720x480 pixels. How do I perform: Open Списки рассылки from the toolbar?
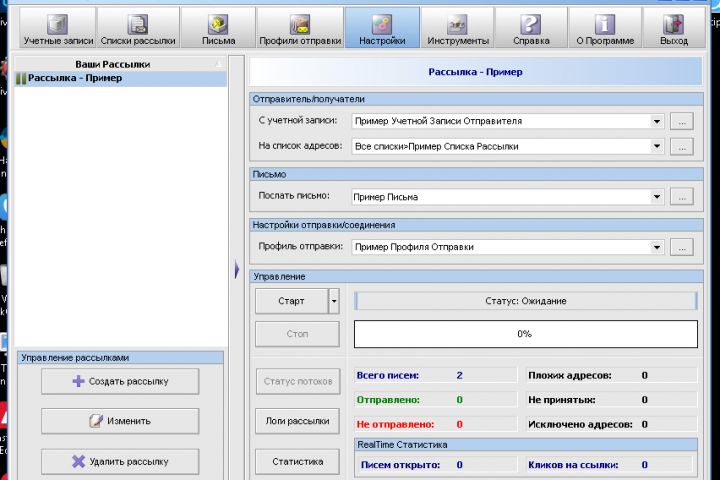(138, 28)
